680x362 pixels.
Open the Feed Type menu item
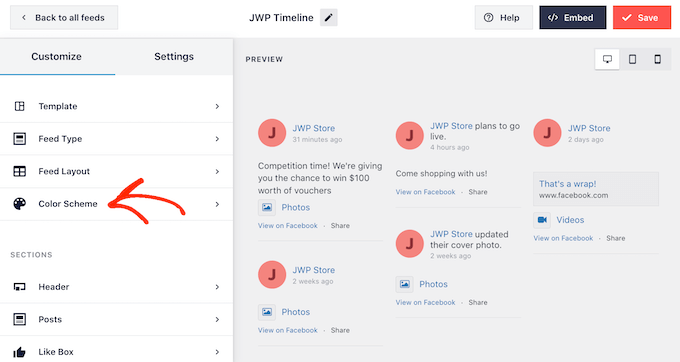point(116,139)
